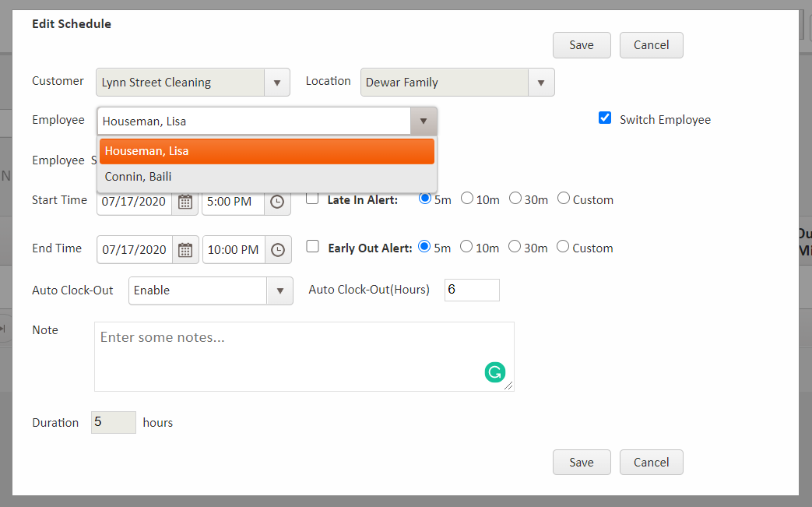Open the Start Time calendar picker
The height and width of the screenshot is (507, 812).
185,202
